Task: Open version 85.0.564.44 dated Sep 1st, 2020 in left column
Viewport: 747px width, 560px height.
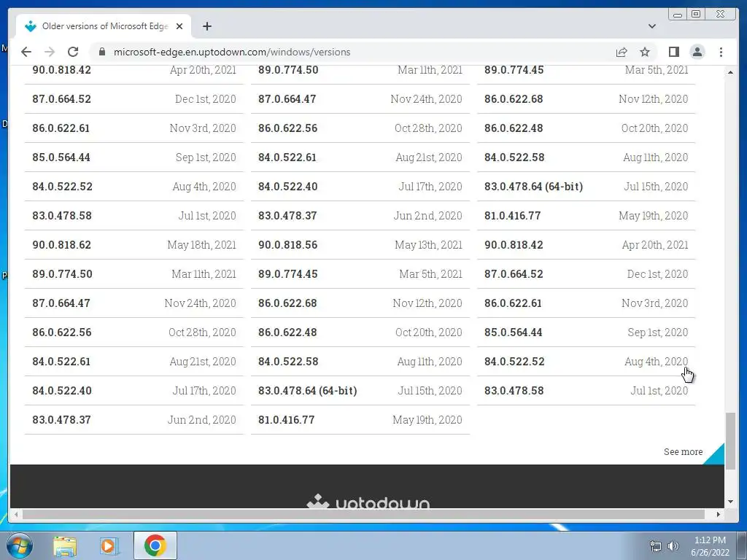Action: (x=134, y=157)
